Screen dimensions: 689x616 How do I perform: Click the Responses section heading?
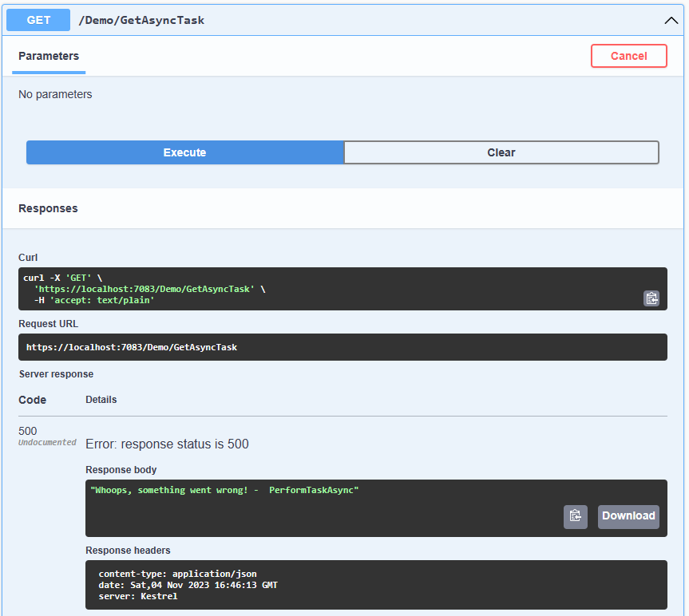48,208
